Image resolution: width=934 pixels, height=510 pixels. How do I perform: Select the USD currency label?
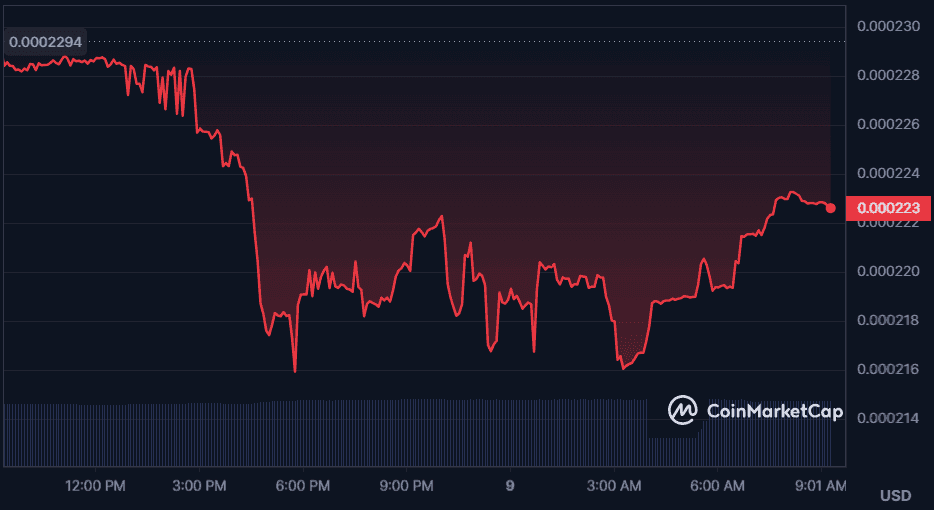[895, 495]
